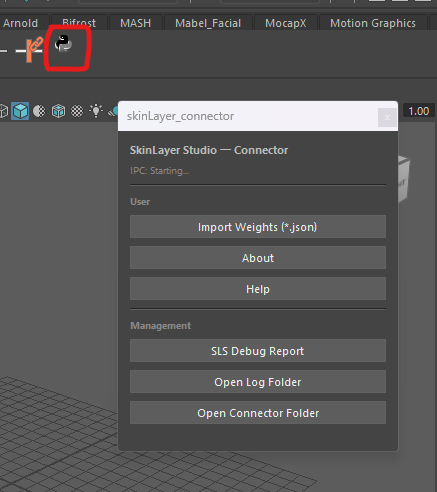Click the 'SkinLayer Studio — Connector' heading
This screenshot has width=437, height=492.
tap(209, 150)
